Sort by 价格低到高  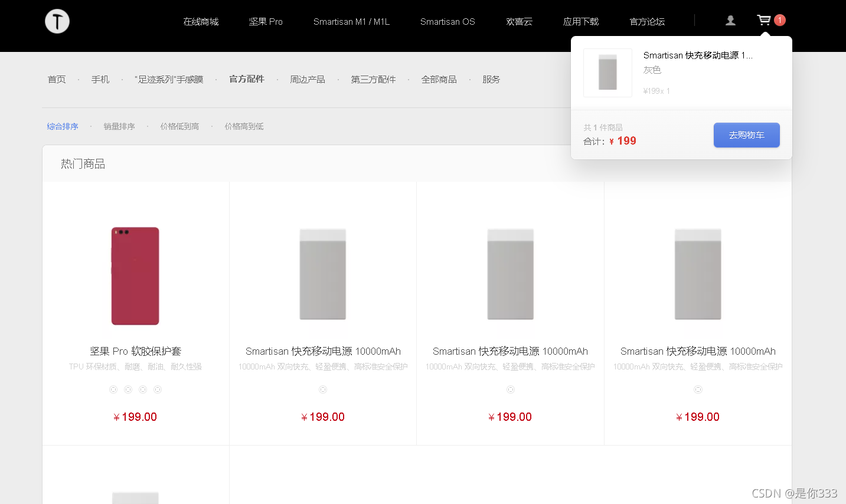coord(179,126)
